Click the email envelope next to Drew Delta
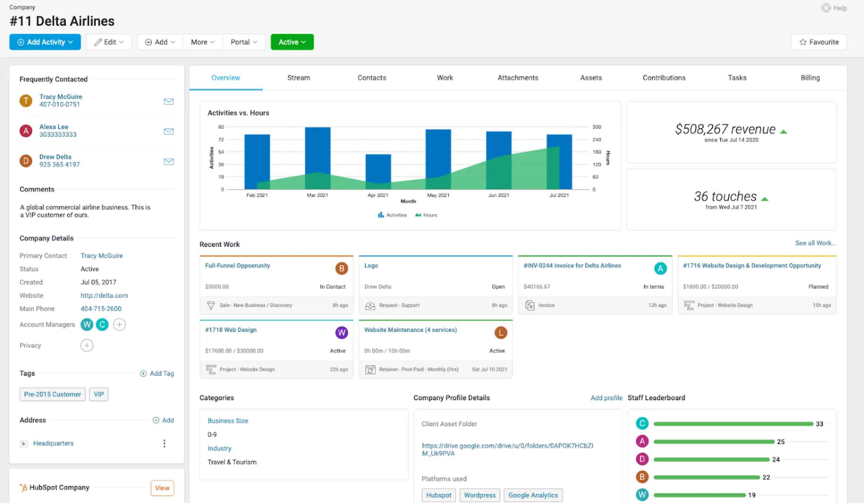 coord(168,161)
